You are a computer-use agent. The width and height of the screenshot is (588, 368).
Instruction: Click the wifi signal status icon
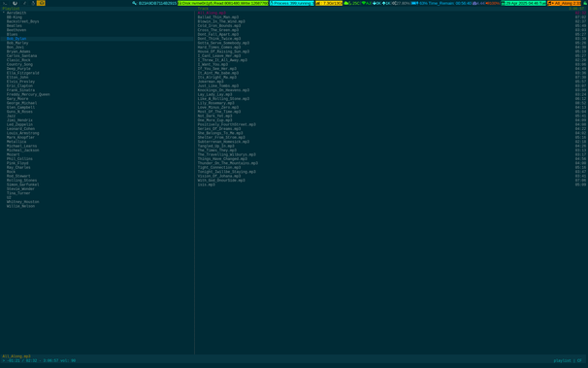(364, 3)
